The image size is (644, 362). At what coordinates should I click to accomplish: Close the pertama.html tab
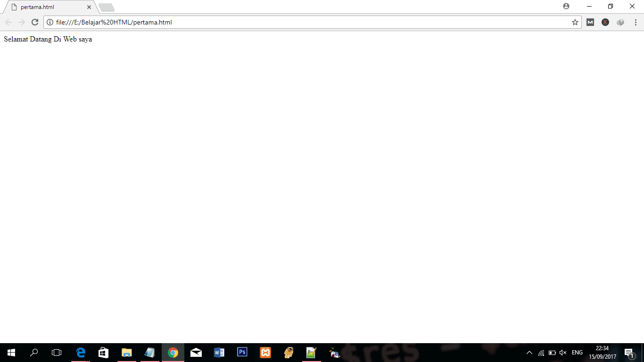tap(89, 7)
